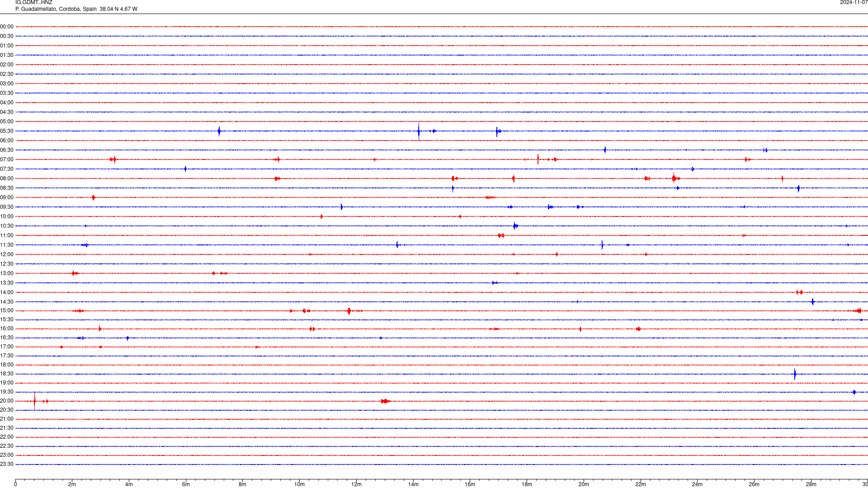Select the 10:30 time row label
Image resolution: width=868 pixels, height=488 pixels.
click(x=7, y=226)
